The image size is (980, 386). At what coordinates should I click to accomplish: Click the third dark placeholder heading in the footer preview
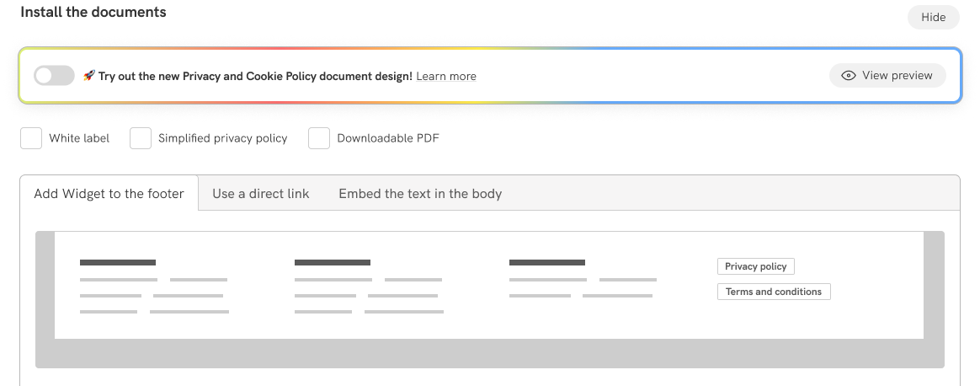tap(547, 263)
